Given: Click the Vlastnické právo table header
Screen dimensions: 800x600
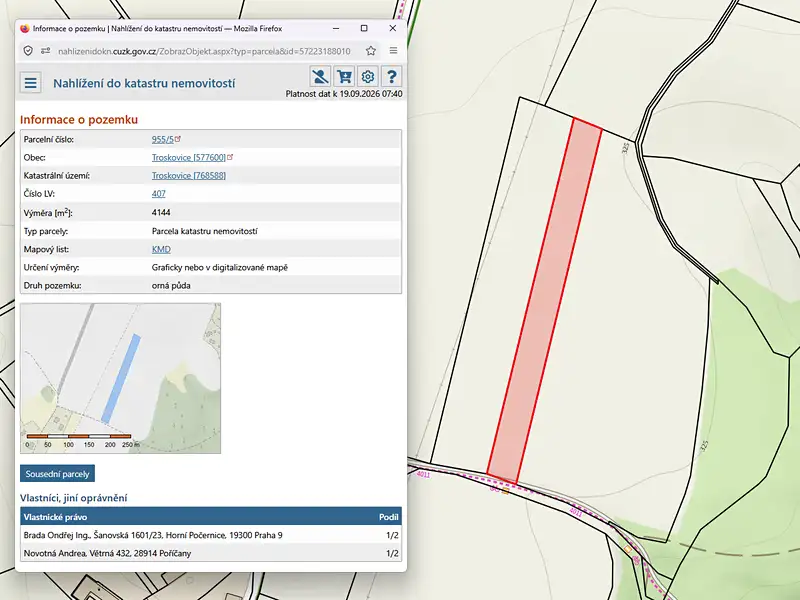Looking at the screenshot, I should coord(55,517).
